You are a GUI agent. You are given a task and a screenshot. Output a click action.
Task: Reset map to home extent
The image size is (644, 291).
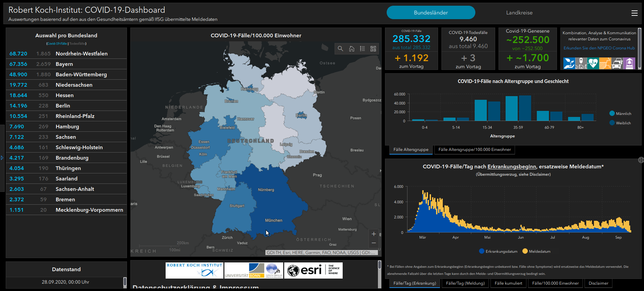pyautogui.click(x=351, y=49)
